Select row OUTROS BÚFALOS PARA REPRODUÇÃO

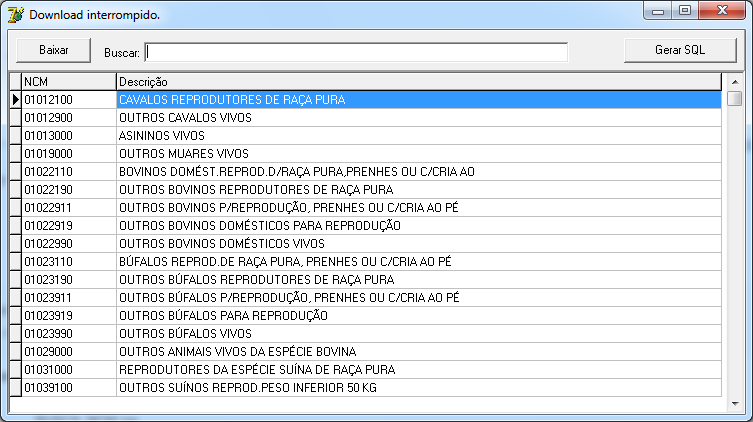419,316
